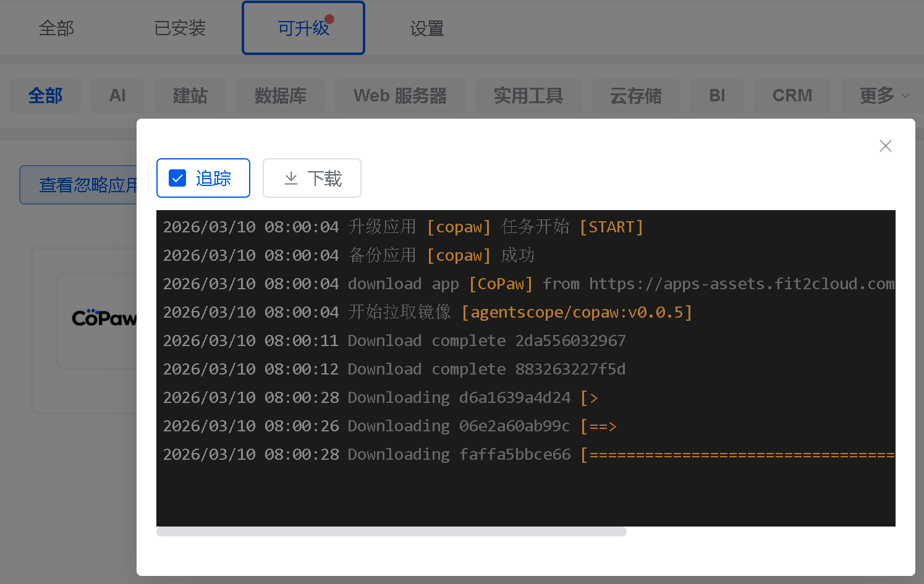Viewport: 924px width, 584px height.
Task: Click the CoPaw app logo
Action: [102, 319]
